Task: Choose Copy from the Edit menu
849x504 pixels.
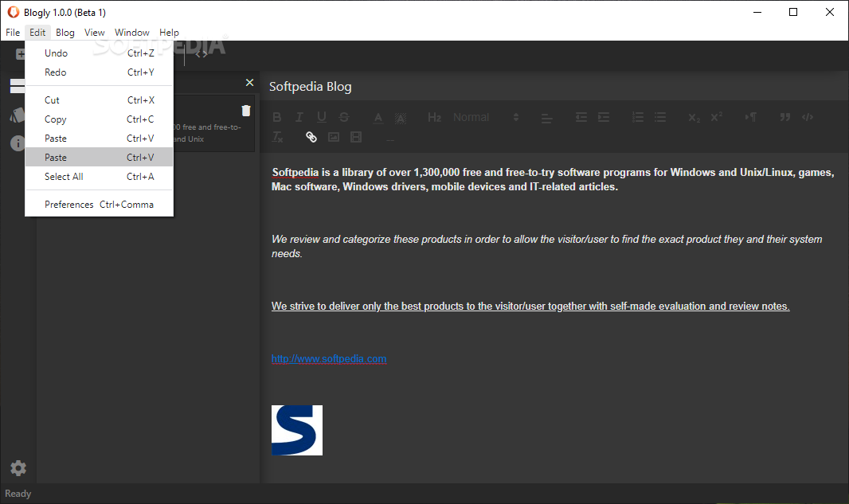Action: [x=99, y=119]
